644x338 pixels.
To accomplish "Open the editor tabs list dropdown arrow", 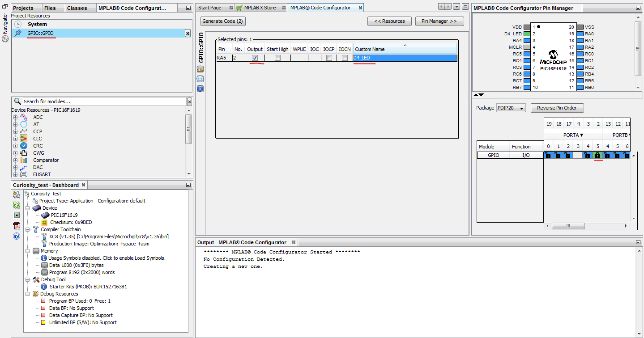I will tap(456, 7).
